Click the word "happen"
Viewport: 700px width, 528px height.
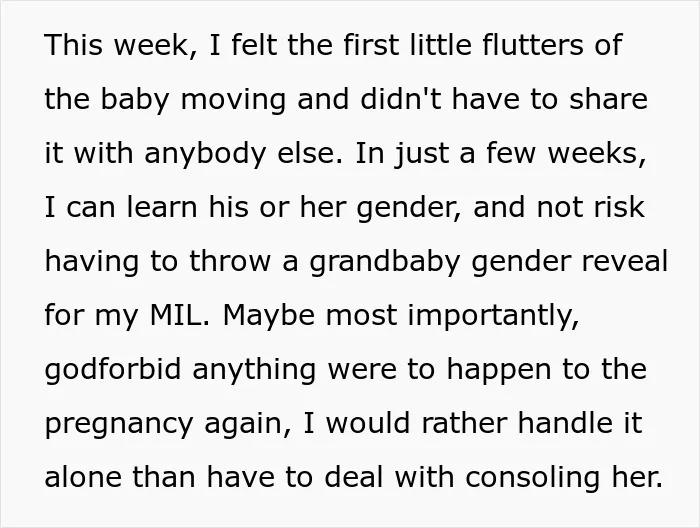pyautogui.click(x=499, y=371)
